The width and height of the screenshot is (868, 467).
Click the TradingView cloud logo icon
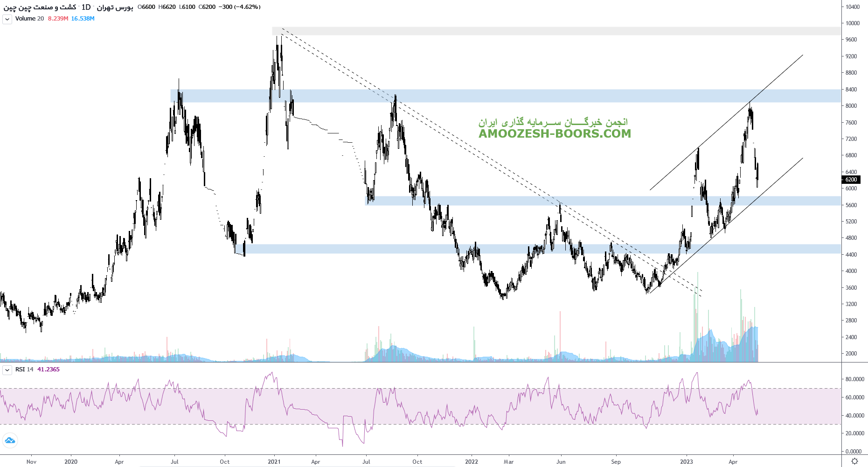(10, 440)
